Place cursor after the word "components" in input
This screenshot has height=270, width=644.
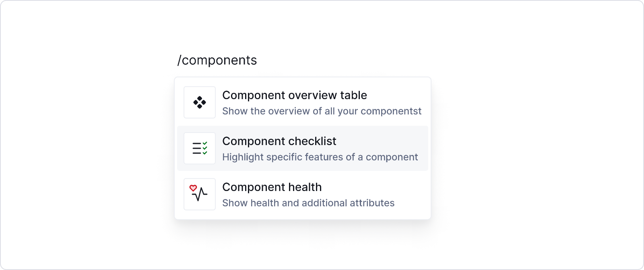click(x=257, y=60)
